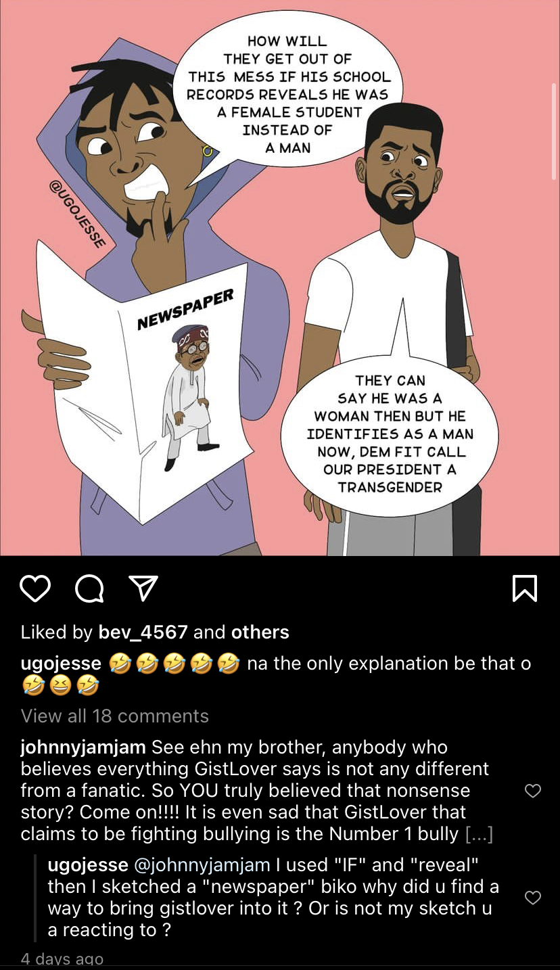The height and width of the screenshot is (970, 560).
Task: Save post with the bookmark icon
Action: (x=525, y=588)
